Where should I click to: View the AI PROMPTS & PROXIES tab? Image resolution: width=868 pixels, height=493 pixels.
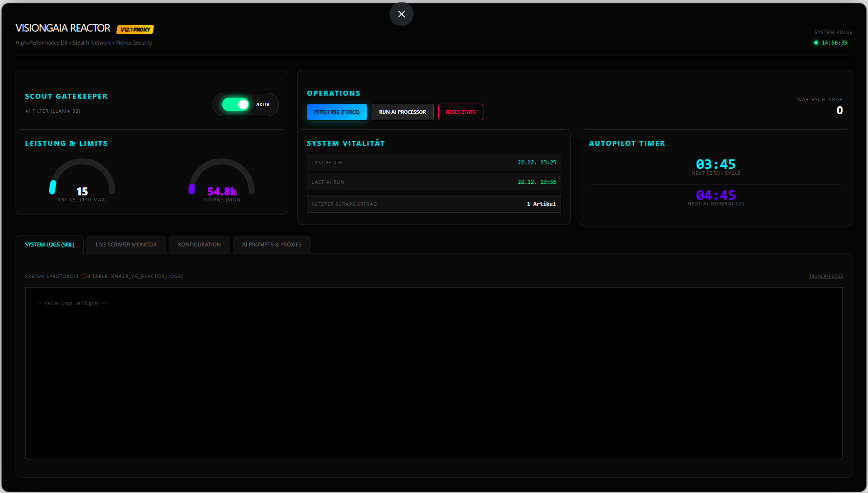pos(271,244)
